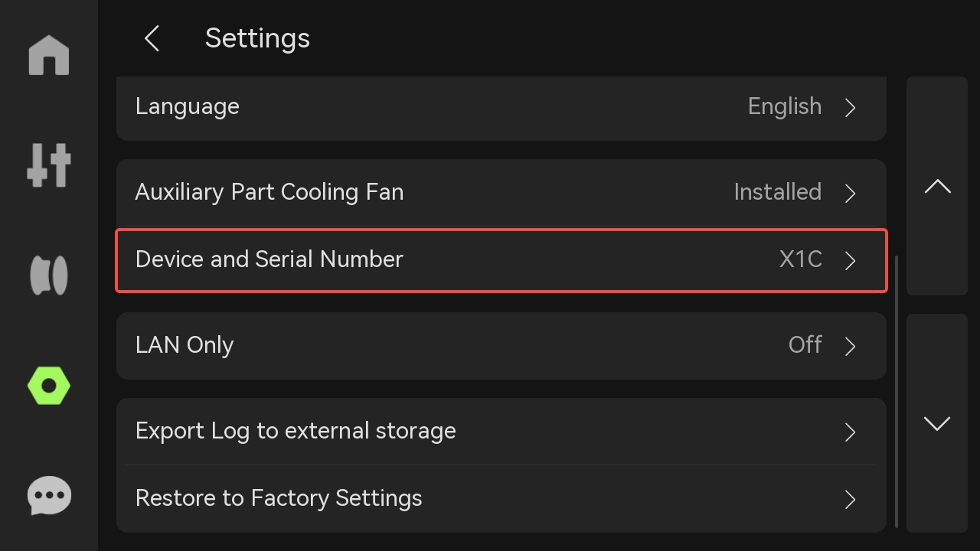The image size is (980, 551).
Task: Change the Installed value for auxiliary fan
Action: 777,192
